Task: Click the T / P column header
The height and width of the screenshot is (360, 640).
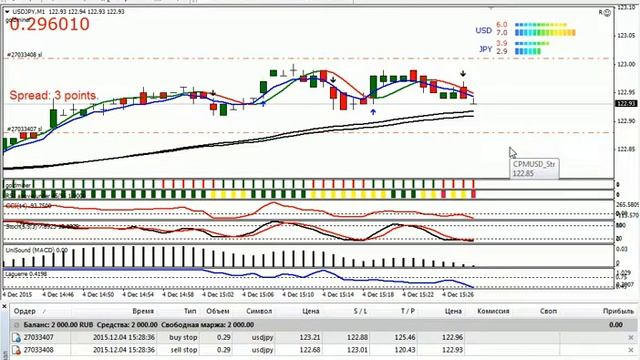Action: click(407, 311)
